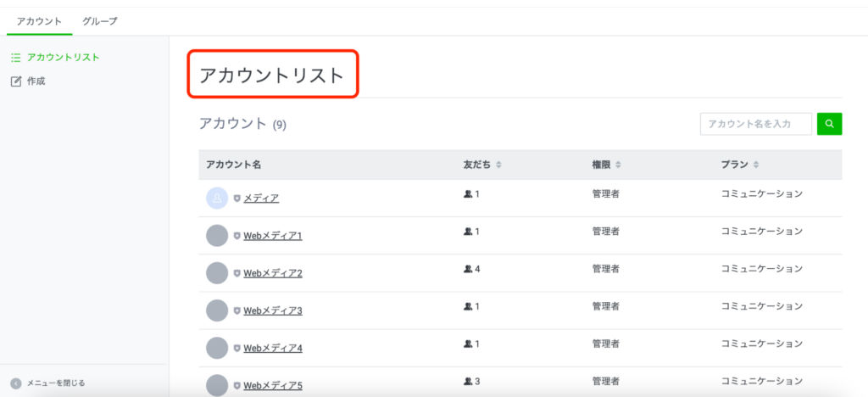Sort by 友だち column arrows
Viewport: 868px width, 397px height.
[x=498, y=165]
